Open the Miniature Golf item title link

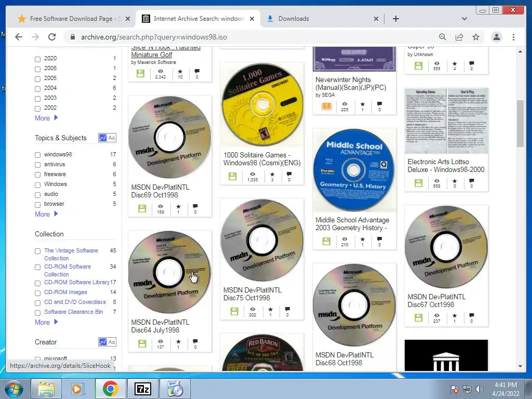point(166,51)
